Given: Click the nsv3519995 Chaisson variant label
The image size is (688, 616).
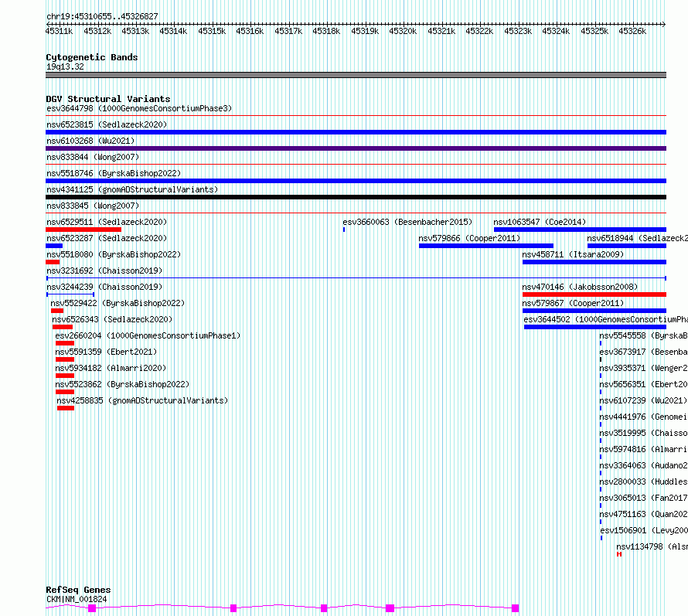Looking at the screenshot, I should pos(644,433).
